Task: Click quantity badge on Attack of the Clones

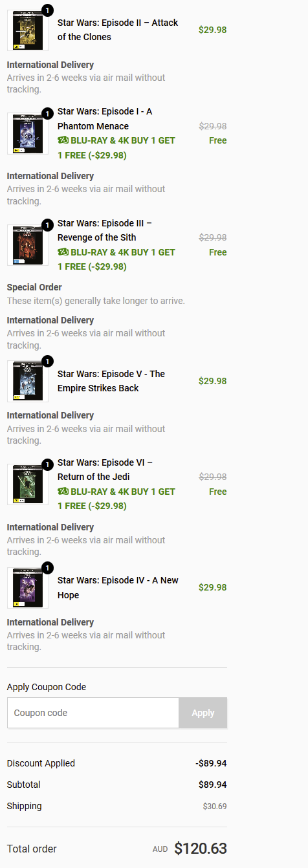Action: point(47,10)
